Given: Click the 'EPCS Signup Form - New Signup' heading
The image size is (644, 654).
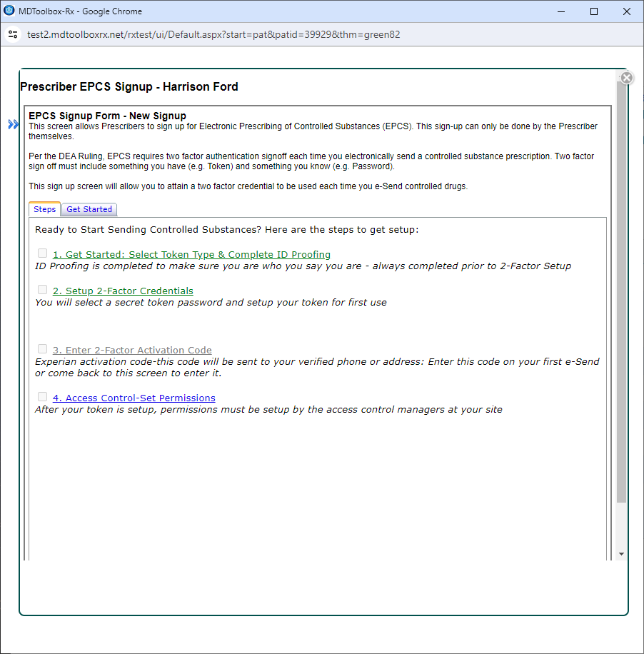Looking at the screenshot, I should click(107, 116).
